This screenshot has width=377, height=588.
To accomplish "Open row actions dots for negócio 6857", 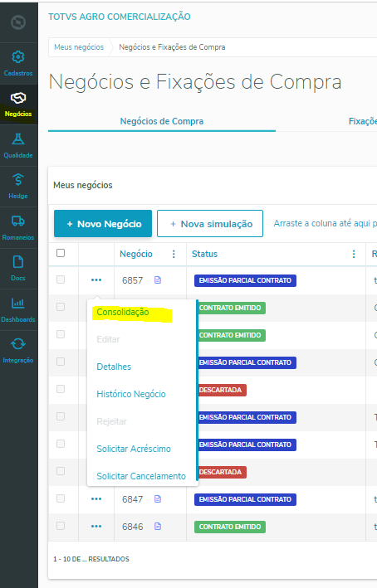I will (x=96, y=280).
